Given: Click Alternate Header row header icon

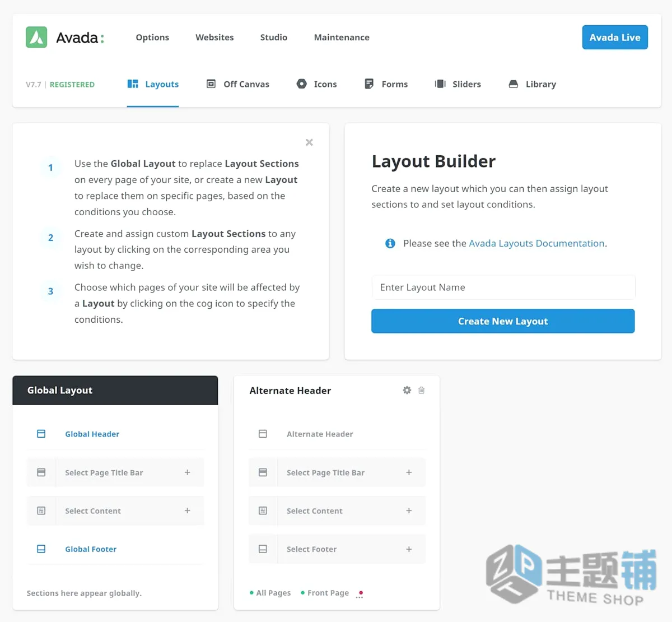Looking at the screenshot, I should pyautogui.click(x=263, y=434).
